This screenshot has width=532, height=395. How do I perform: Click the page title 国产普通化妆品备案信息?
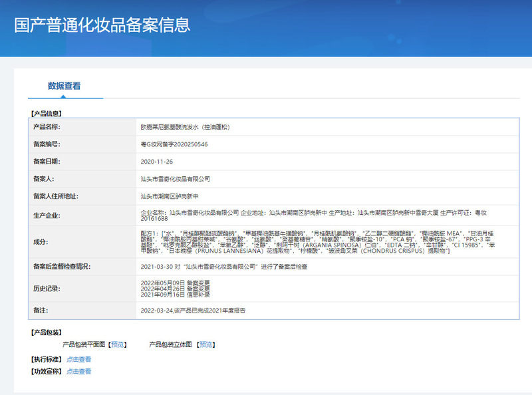tap(102, 25)
